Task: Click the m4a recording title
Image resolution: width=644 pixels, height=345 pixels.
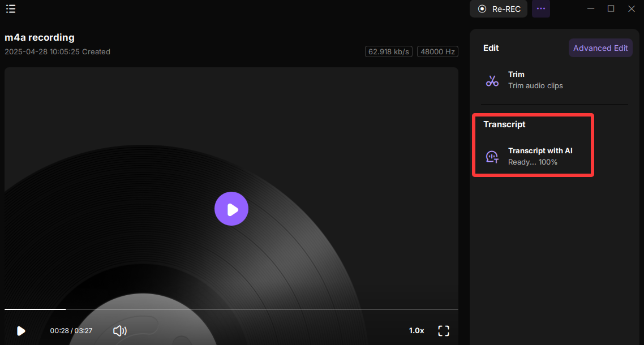Action: point(40,37)
